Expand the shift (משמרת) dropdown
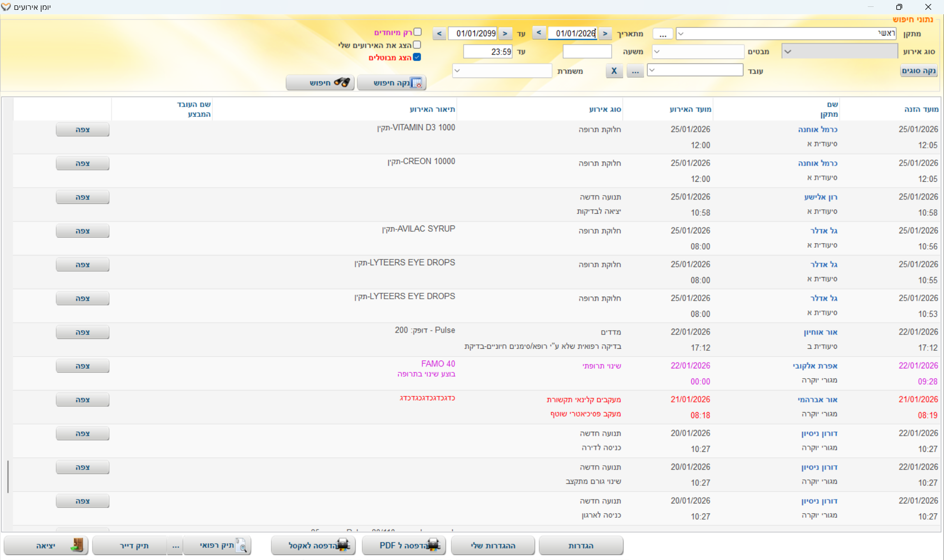The image size is (944, 560). pyautogui.click(x=457, y=71)
